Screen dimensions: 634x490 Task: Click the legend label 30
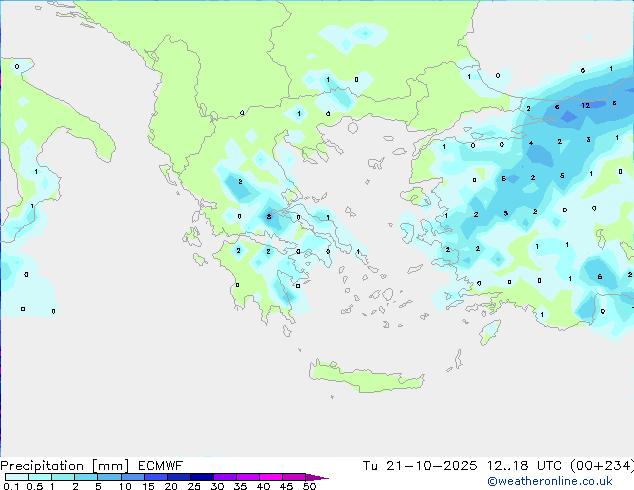(x=217, y=486)
